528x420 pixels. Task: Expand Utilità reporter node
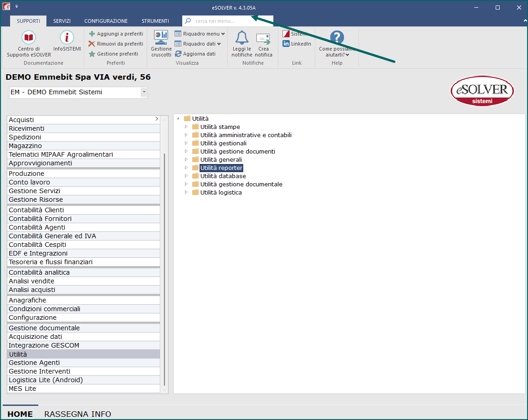pos(186,168)
